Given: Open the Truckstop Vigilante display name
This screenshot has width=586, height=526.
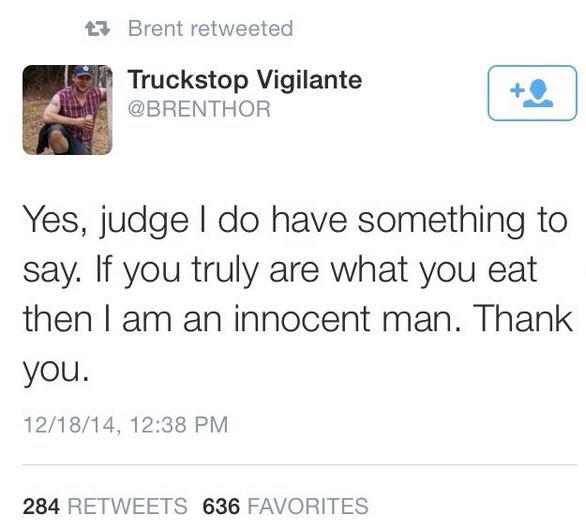Looking at the screenshot, I should 245,81.
